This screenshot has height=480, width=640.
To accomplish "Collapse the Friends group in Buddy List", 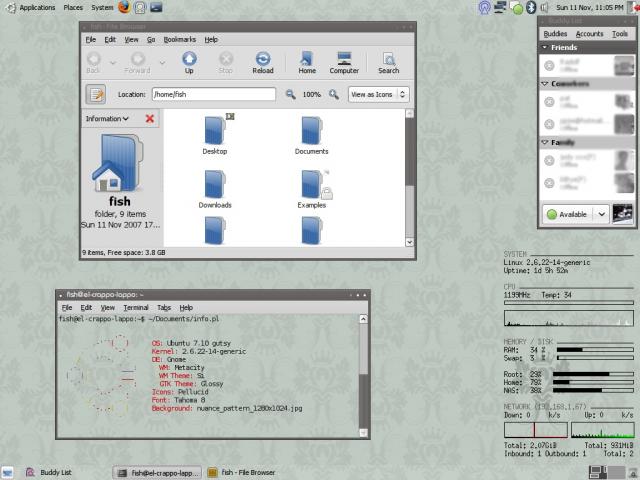I will [544, 47].
